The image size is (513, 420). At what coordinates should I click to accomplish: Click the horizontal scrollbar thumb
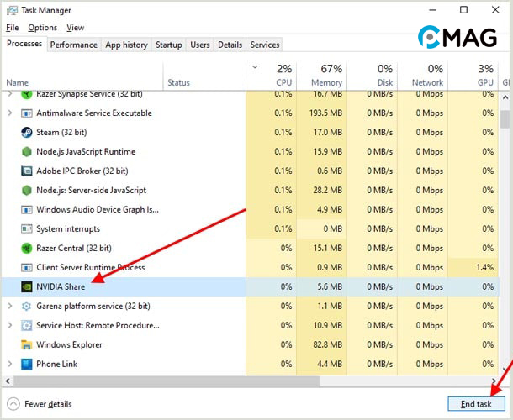point(167,381)
